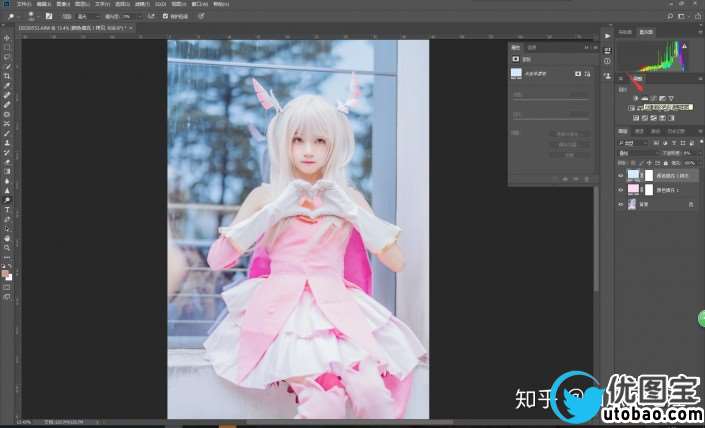This screenshot has height=428, width=705.
Task: Click the histogram cached data warning triangle
Action: point(684,46)
